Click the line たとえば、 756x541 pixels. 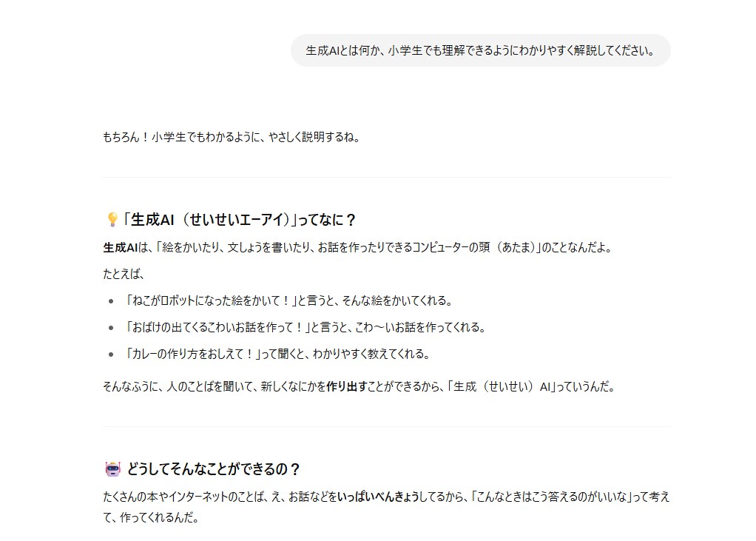(124, 275)
